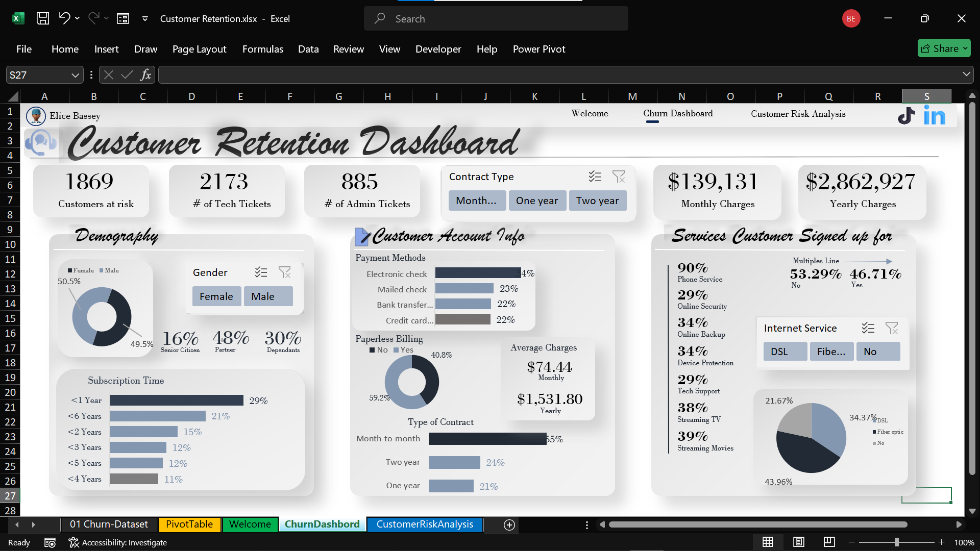Click the LinkedIn icon
980x551 pixels.
click(934, 116)
